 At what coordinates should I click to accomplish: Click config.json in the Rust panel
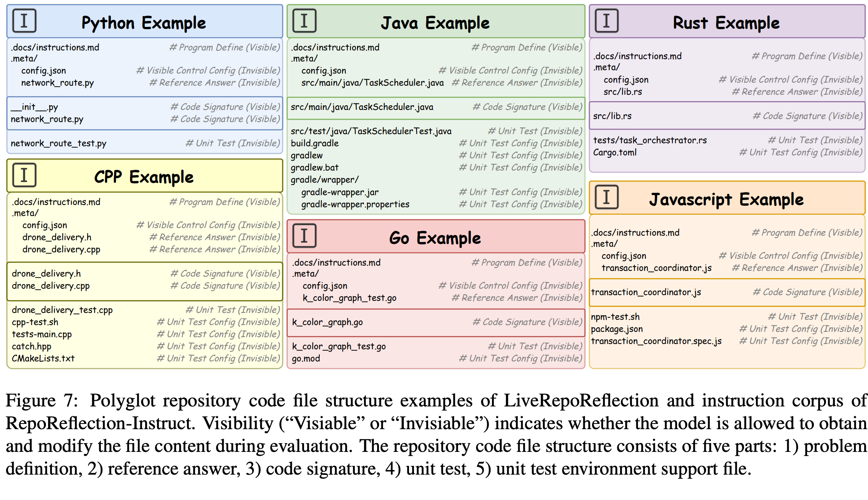(626, 80)
